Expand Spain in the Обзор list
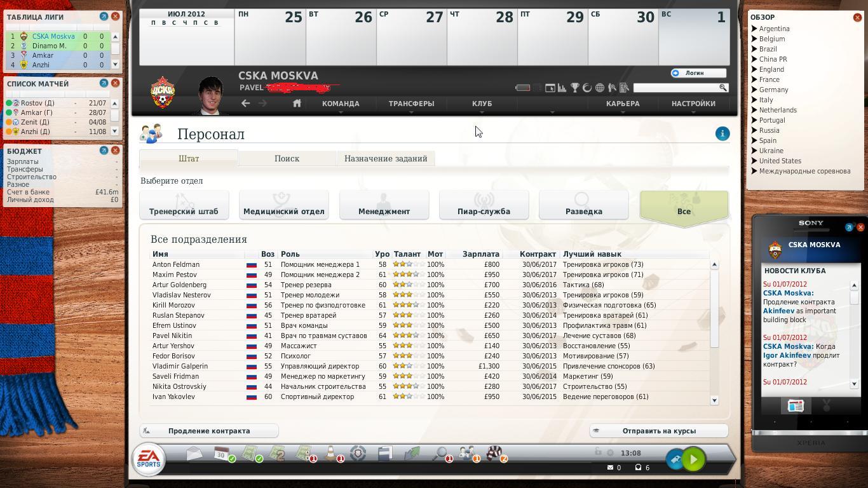Image resolution: width=868 pixels, height=488 pixels. point(755,140)
